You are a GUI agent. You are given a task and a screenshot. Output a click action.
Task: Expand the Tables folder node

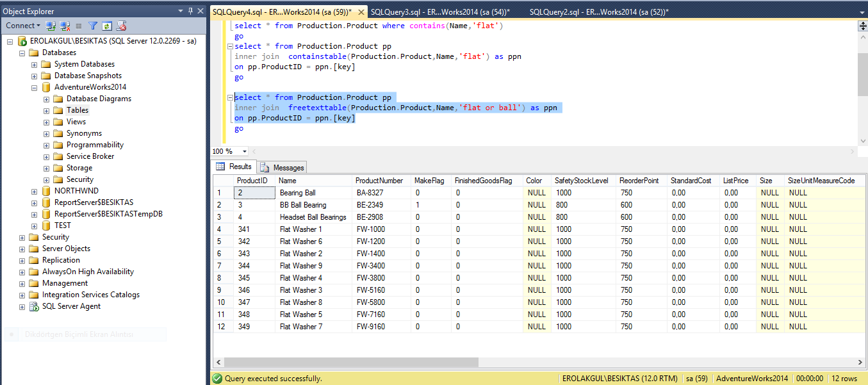47,110
